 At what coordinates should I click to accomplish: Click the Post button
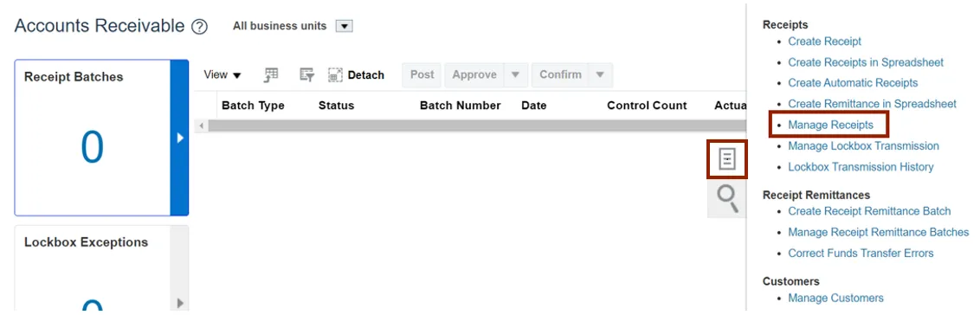point(422,75)
